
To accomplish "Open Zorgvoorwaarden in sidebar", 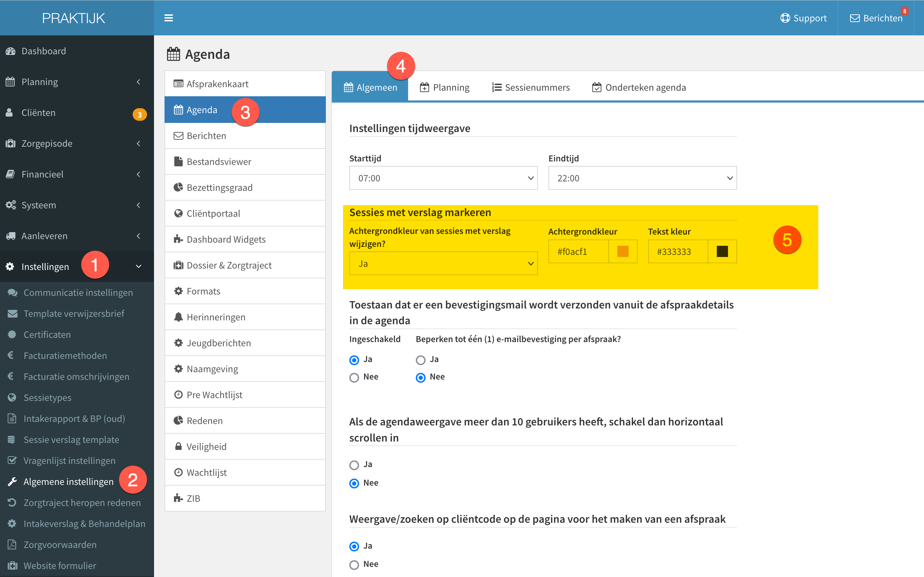I will coord(60,544).
